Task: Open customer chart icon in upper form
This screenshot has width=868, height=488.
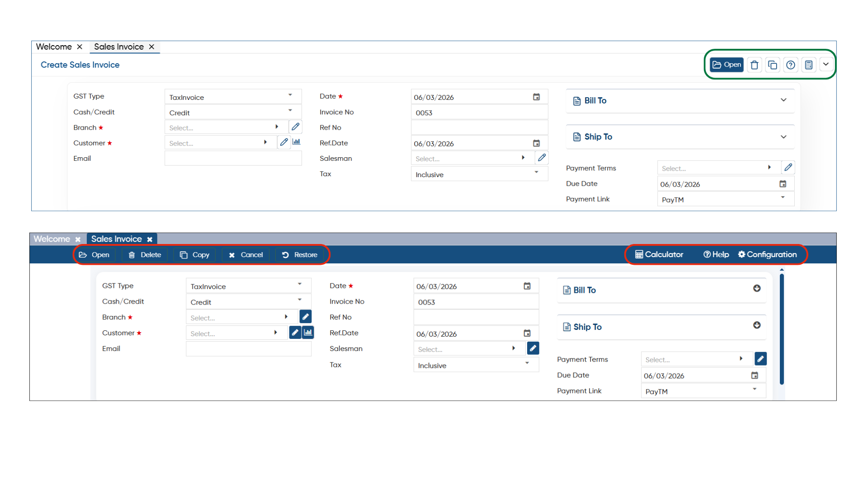Action: [x=296, y=142]
